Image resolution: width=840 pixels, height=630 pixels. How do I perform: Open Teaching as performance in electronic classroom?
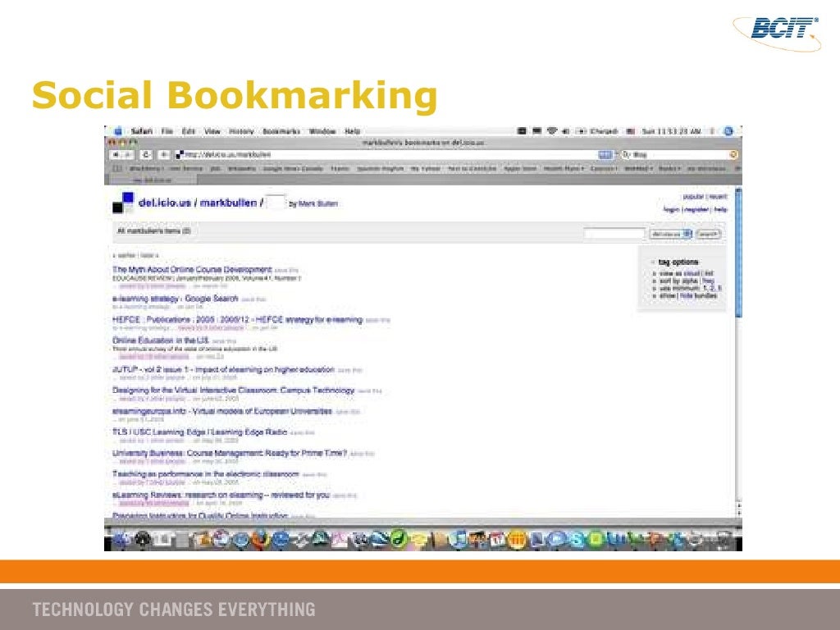(x=206, y=474)
